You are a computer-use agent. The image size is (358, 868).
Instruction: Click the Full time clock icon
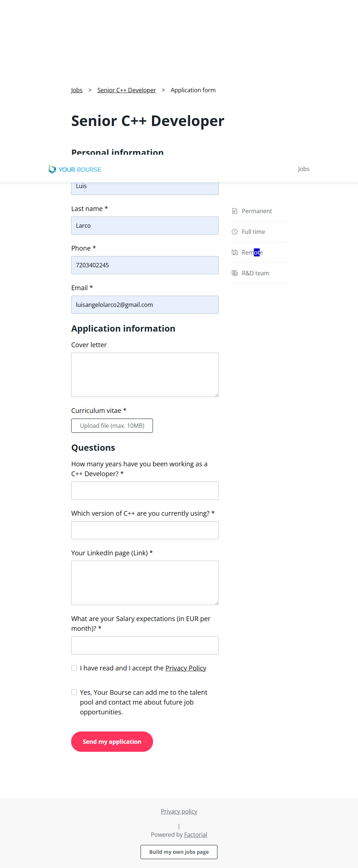(235, 232)
